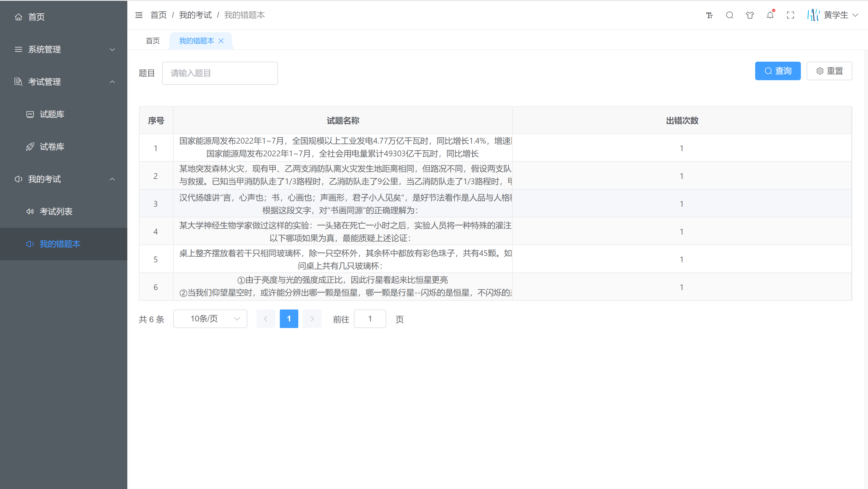The image size is (868, 489).
Task: Open notifications bell icon
Action: [770, 15]
